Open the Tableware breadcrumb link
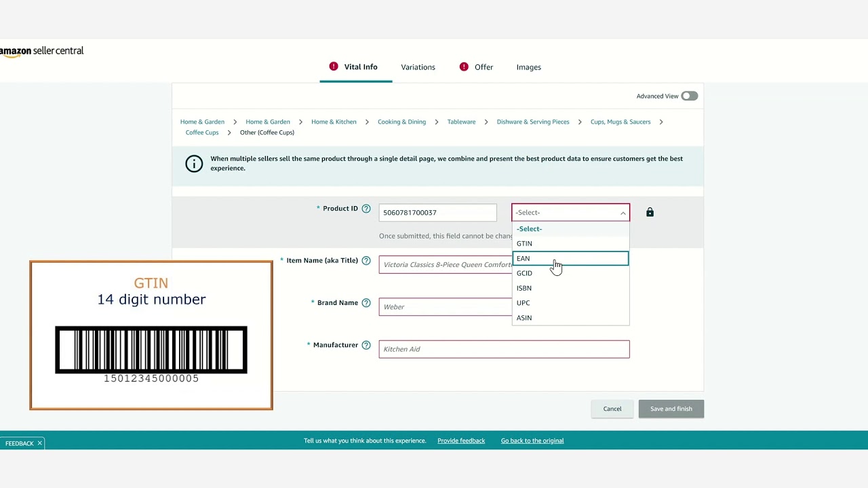This screenshot has width=868, height=488. coord(461,122)
